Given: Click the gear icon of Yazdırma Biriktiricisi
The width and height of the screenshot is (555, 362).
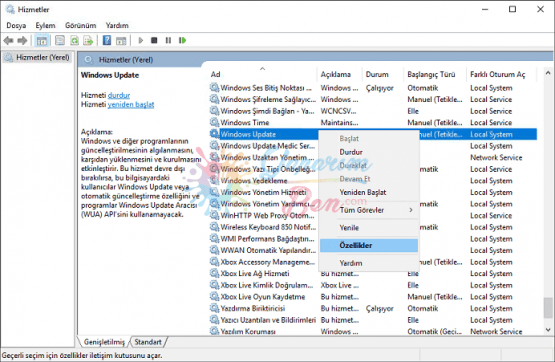Looking at the screenshot, I should click(x=214, y=308).
